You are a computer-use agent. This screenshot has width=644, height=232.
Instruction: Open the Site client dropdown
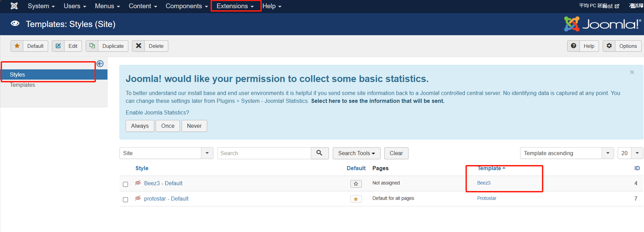tap(166, 153)
